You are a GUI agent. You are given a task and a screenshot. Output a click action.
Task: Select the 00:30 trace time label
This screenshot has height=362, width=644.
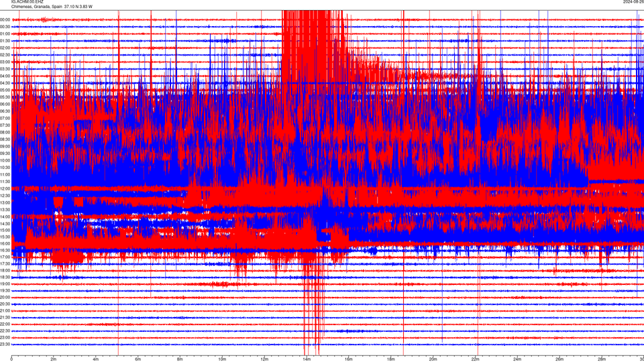[x=5, y=27]
